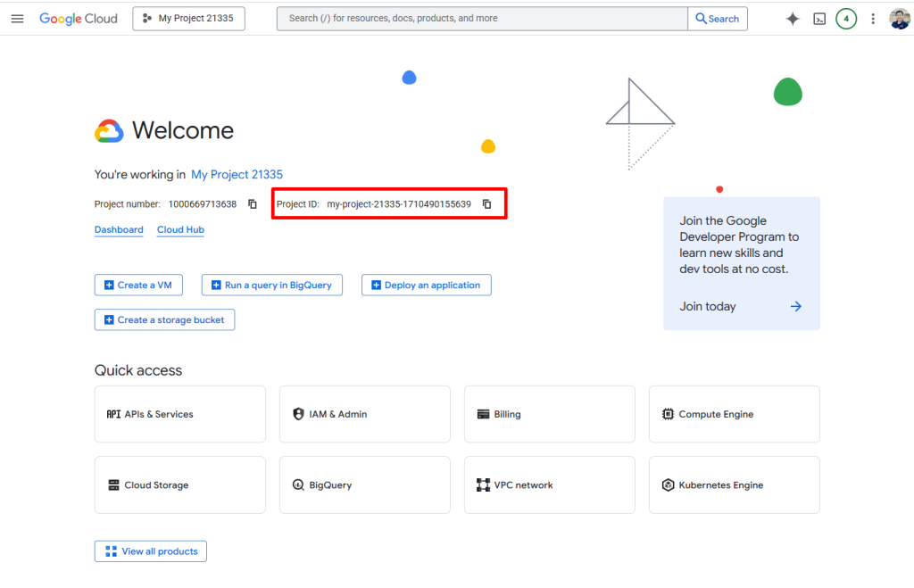Viewport: 914px width, 588px height.
Task: Click View all products button
Action: [150, 551]
